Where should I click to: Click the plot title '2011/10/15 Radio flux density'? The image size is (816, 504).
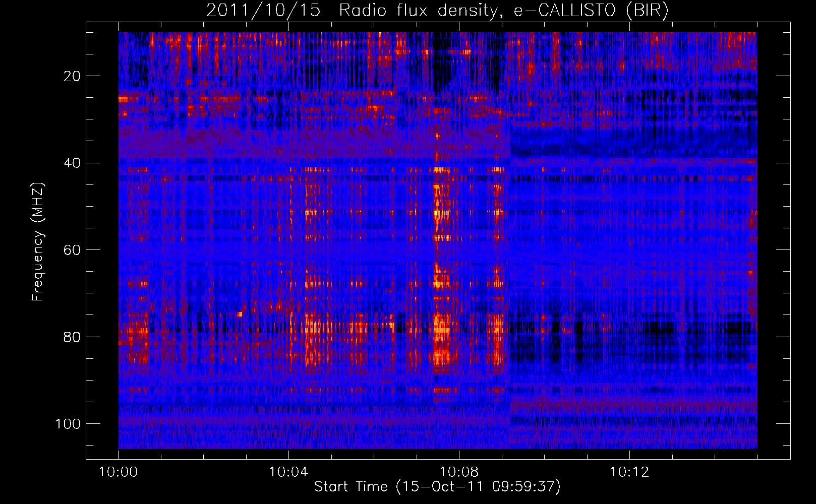coord(438,11)
